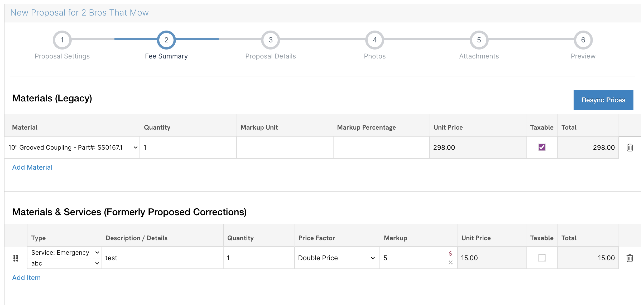
Task: Open the 10" Grooved Coupling material dropdown
Action: [x=72, y=147]
